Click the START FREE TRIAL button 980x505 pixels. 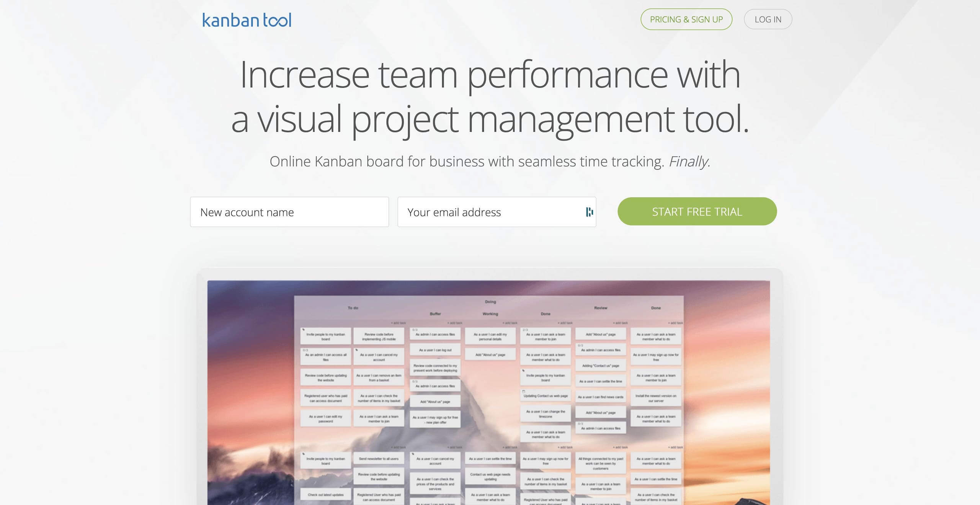[697, 211]
